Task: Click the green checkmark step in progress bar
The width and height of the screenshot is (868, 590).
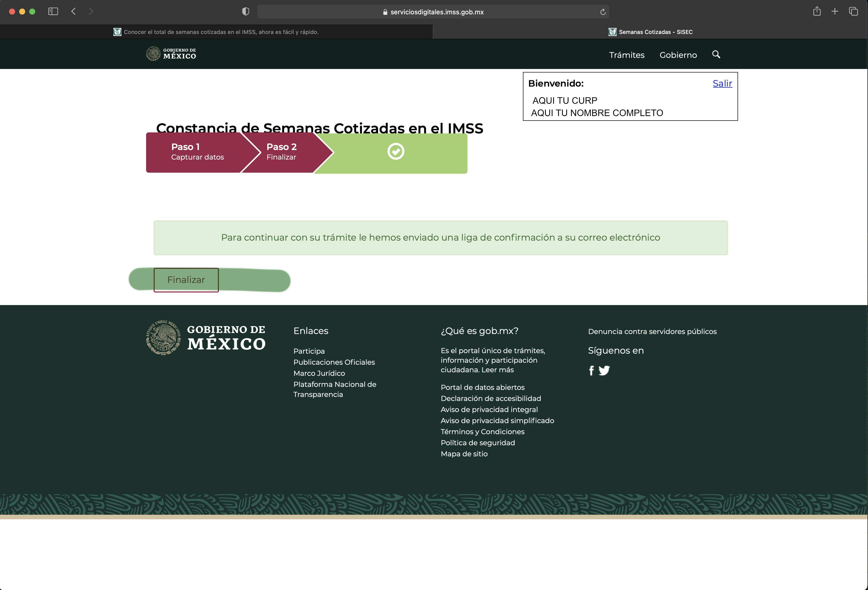Action: (395, 152)
